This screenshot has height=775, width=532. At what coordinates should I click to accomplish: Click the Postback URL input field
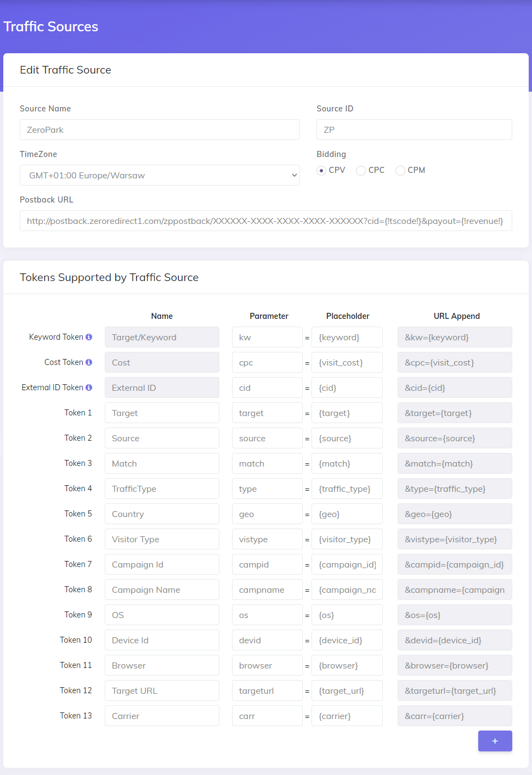[266, 221]
